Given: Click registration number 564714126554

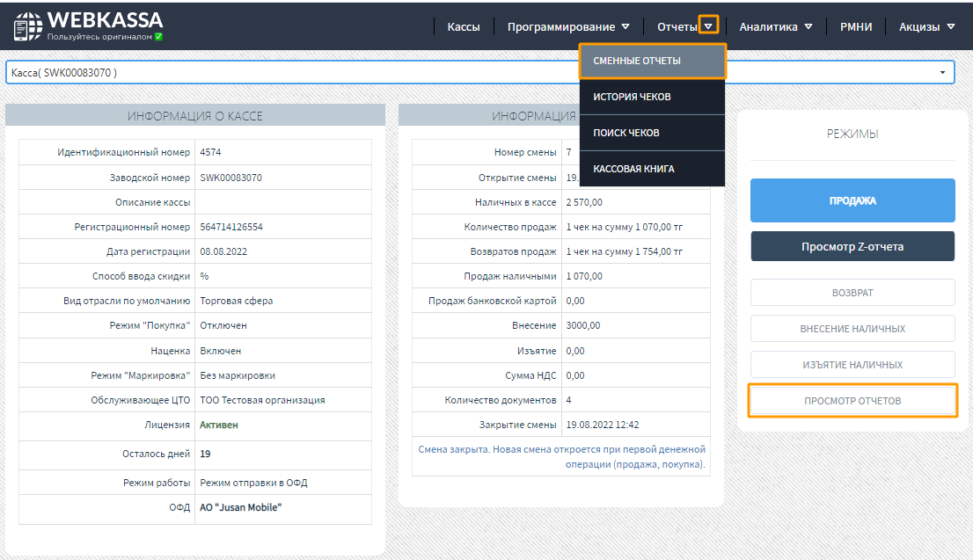Looking at the screenshot, I should tap(230, 227).
